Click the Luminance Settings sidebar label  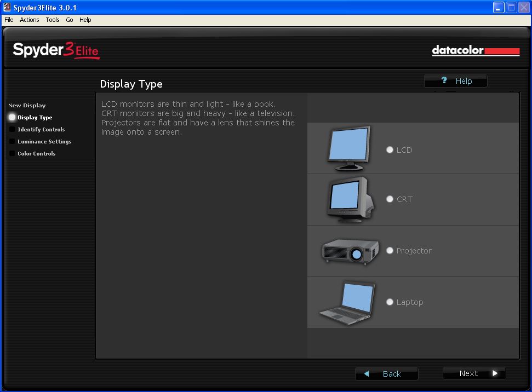point(44,141)
